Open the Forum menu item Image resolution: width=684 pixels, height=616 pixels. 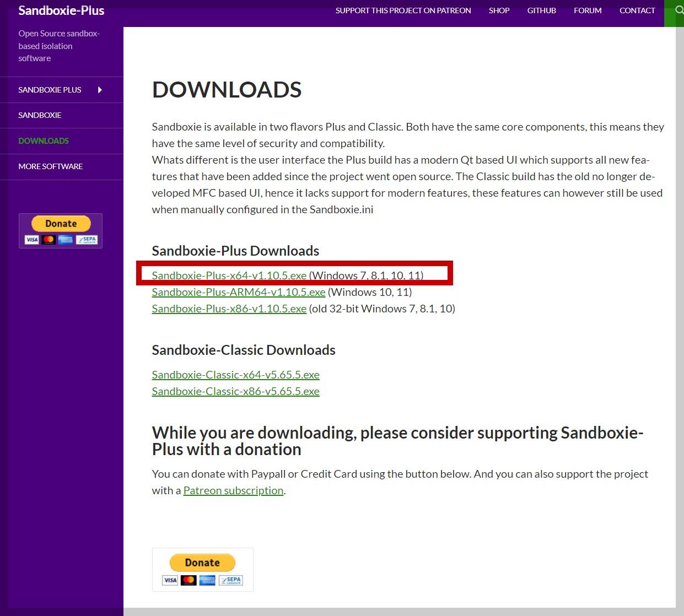(x=588, y=10)
